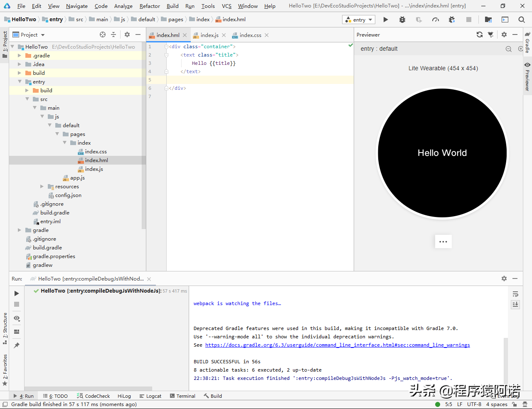Screen dimensions: 532x409
Task: Click the horizontal scrollbar in the build tree
Action: coord(88,389)
